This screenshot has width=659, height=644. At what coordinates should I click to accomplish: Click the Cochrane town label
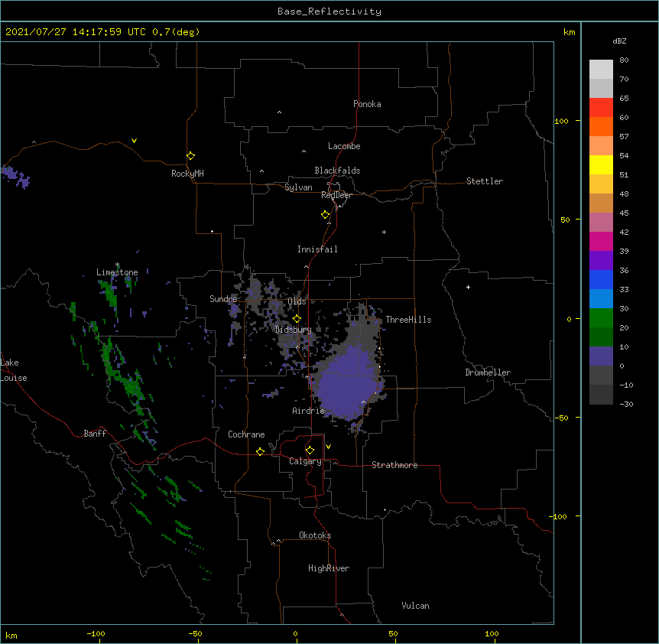(x=246, y=434)
